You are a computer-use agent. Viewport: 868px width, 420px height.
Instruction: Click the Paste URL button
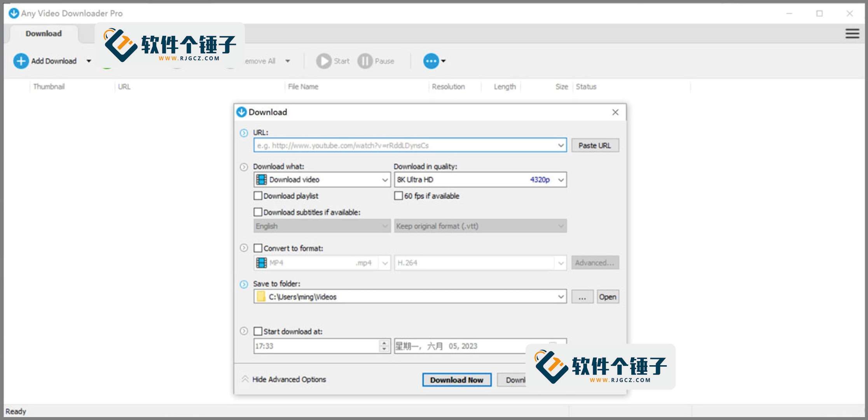coord(595,145)
